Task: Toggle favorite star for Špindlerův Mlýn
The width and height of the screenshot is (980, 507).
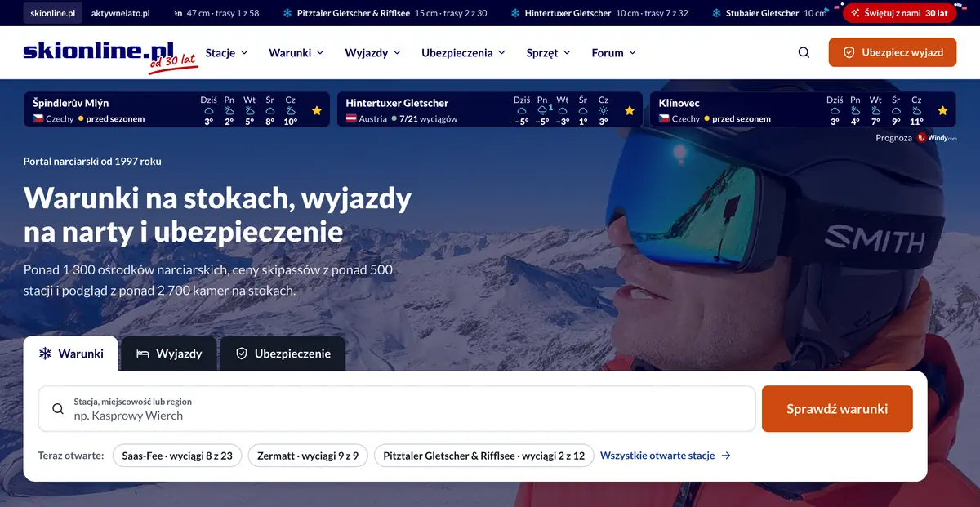Action: click(x=317, y=110)
